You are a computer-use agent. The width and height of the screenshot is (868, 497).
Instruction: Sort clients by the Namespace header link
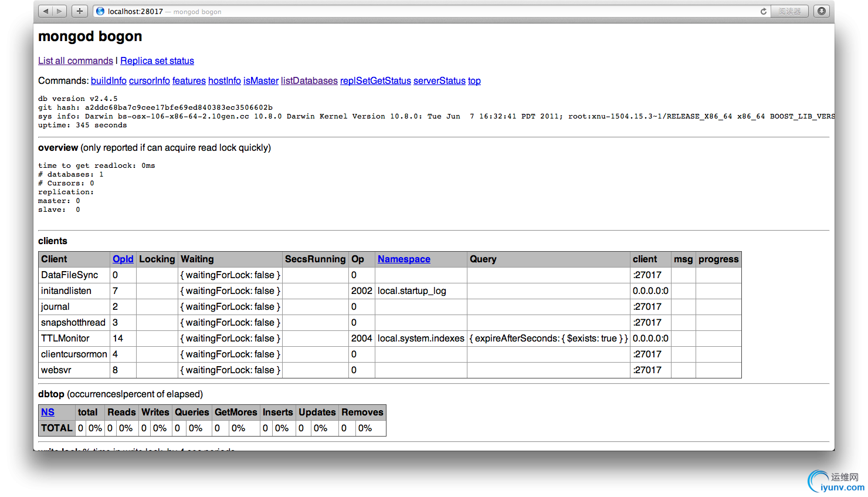[404, 259]
